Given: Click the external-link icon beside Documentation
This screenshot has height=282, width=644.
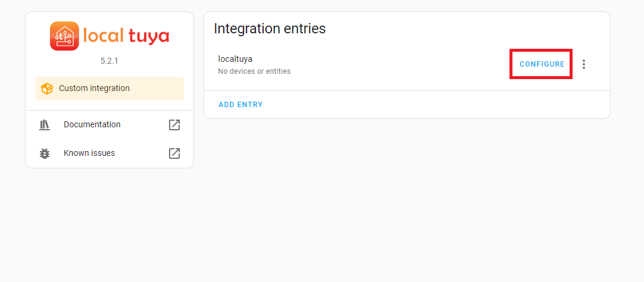Looking at the screenshot, I should (x=174, y=125).
